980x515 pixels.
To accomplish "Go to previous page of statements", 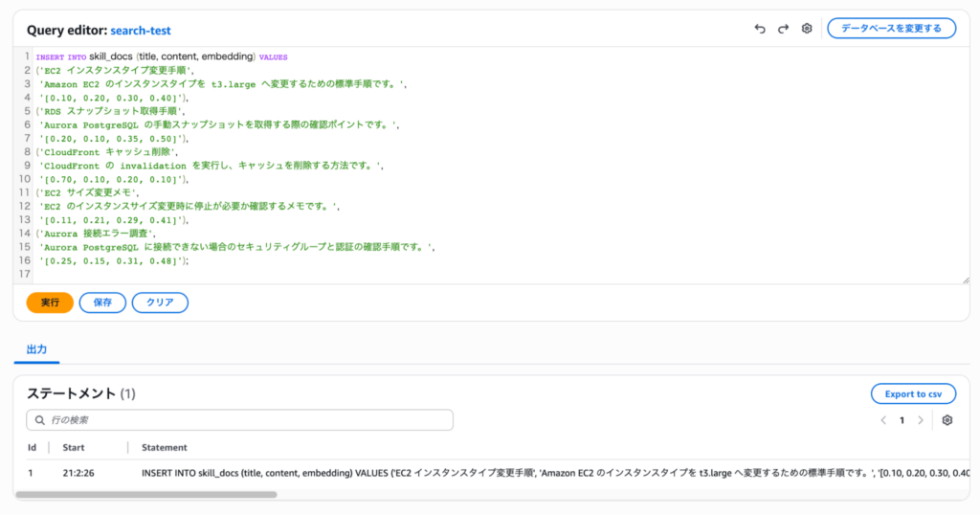I will click(x=883, y=420).
